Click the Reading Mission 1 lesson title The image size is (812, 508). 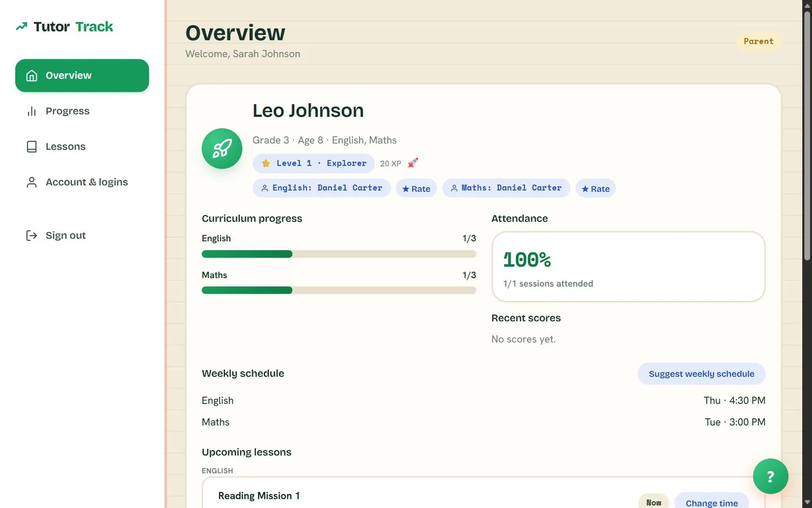click(x=259, y=496)
